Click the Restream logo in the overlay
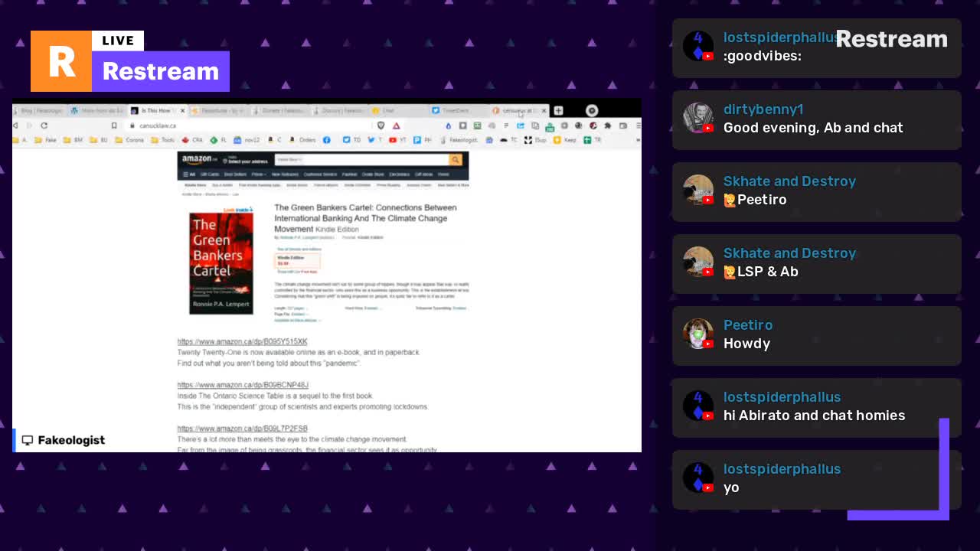The image size is (980, 551). [130, 61]
